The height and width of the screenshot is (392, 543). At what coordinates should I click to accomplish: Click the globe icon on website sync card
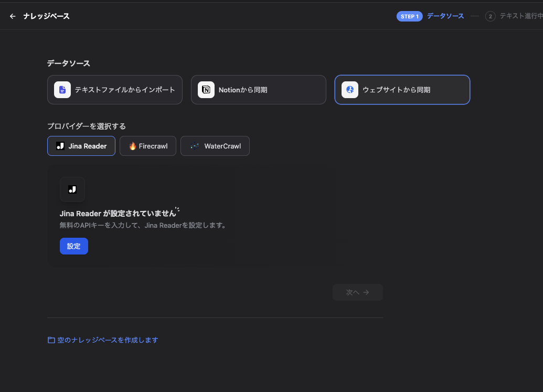click(x=349, y=89)
